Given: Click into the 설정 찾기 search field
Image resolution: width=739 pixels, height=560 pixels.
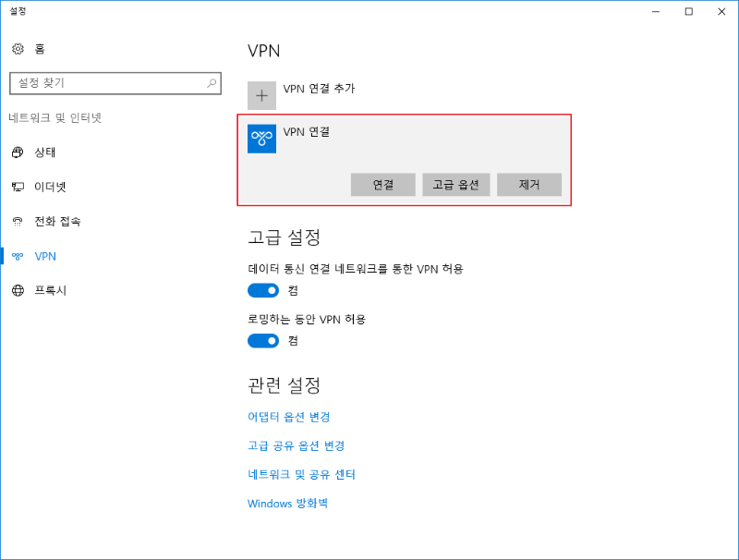Looking at the screenshot, I should (106, 83).
